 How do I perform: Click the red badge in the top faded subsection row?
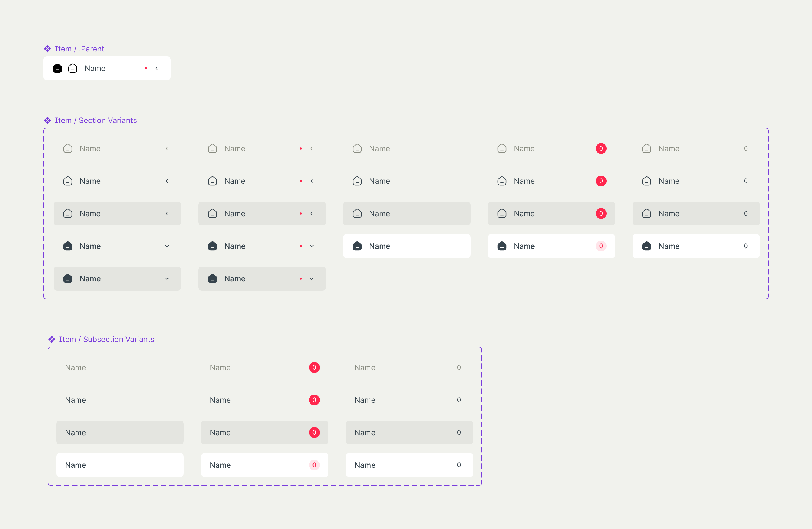tap(314, 368)
